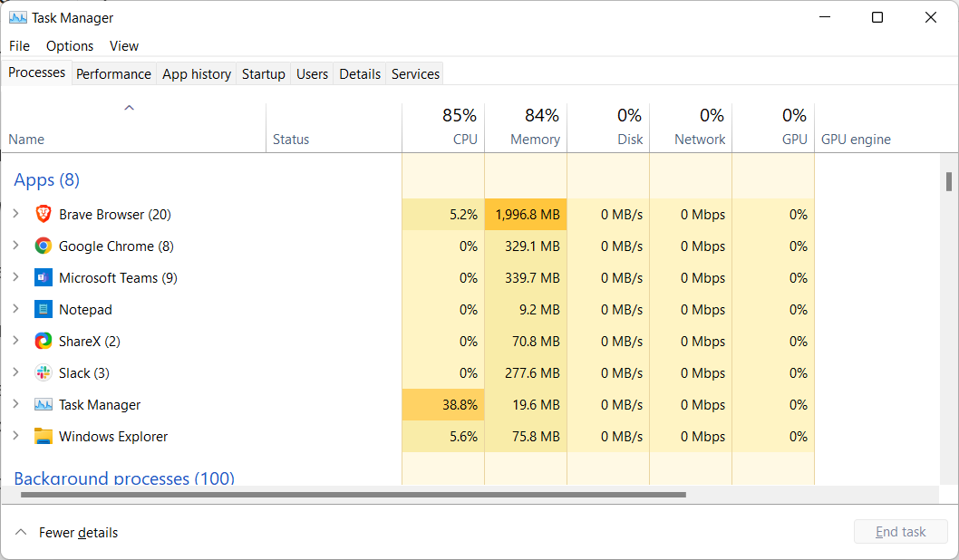Maximize the Task Manager window
The width and height of the screenshot is (959, 560).
click(x=877, y=17)
